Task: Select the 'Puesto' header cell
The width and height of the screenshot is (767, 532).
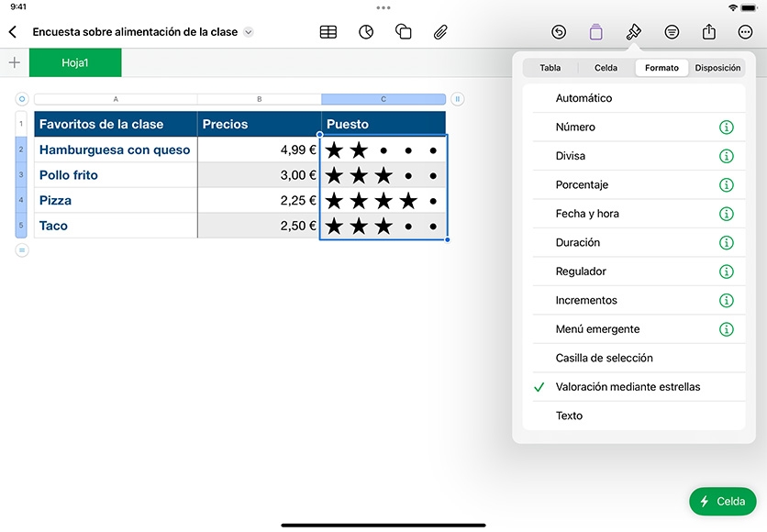Action: 383,124
